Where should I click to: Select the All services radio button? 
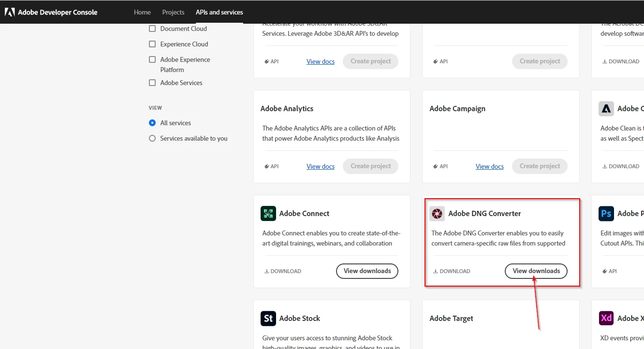[x=152, y=123]
